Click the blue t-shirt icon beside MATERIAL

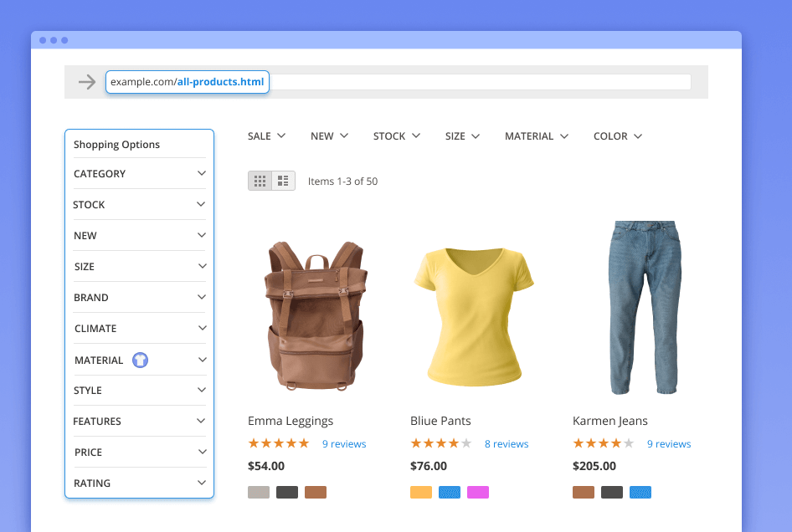(140, 360)
